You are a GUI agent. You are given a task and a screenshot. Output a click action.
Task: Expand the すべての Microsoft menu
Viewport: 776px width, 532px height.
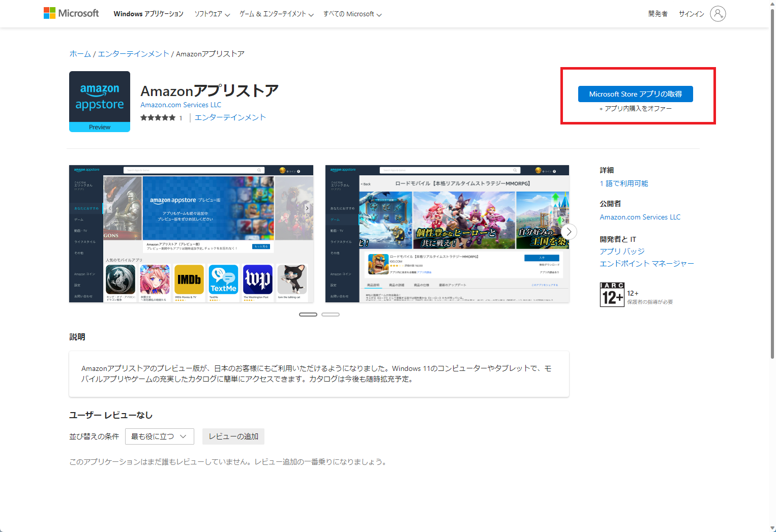[x=352, y=14]
